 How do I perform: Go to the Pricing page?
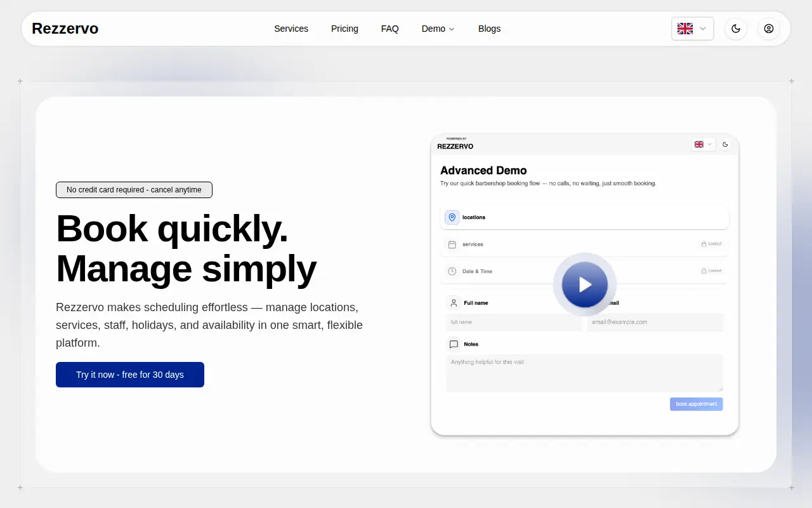(x=344, y=29)
